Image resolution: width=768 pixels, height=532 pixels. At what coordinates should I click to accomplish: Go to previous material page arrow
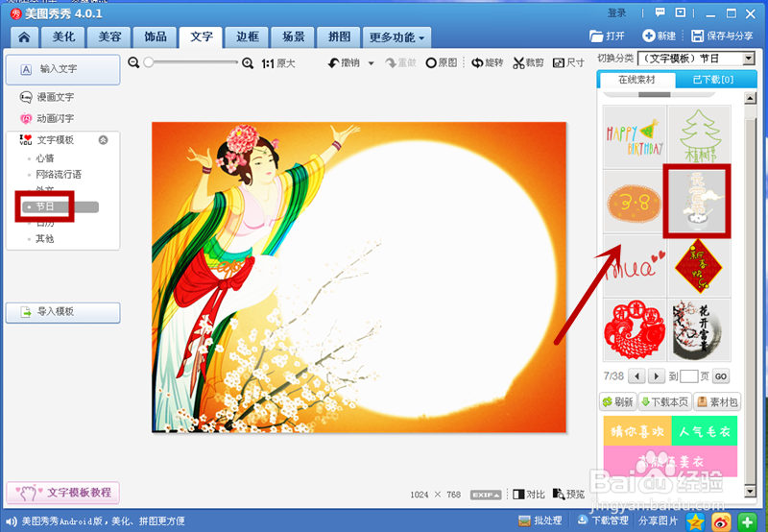pos(636,376)
